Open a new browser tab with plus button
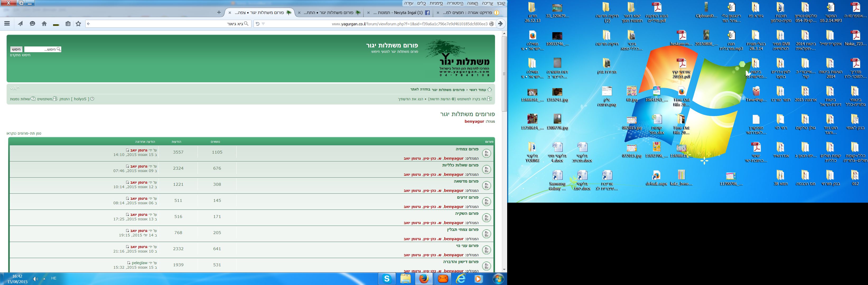 [x=219, y=12]
